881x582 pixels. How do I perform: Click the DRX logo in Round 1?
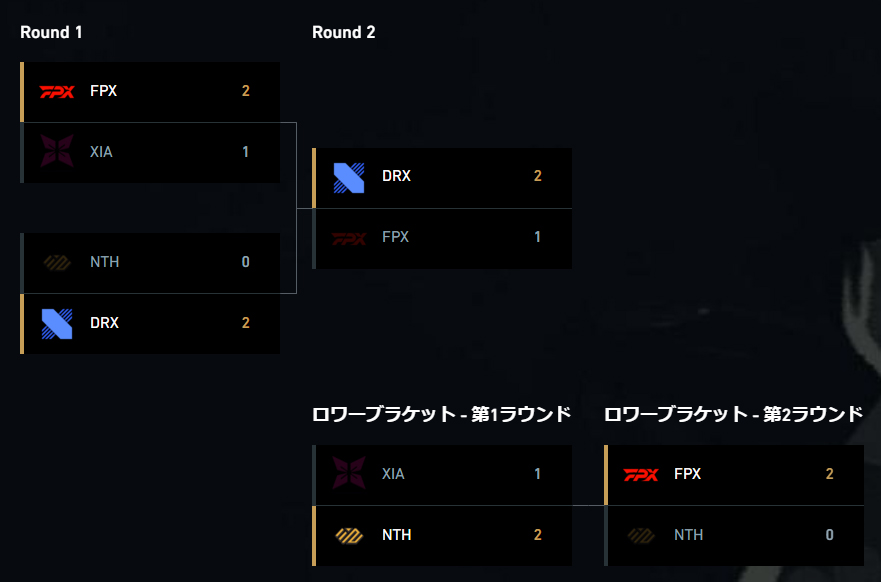(57, 324)
